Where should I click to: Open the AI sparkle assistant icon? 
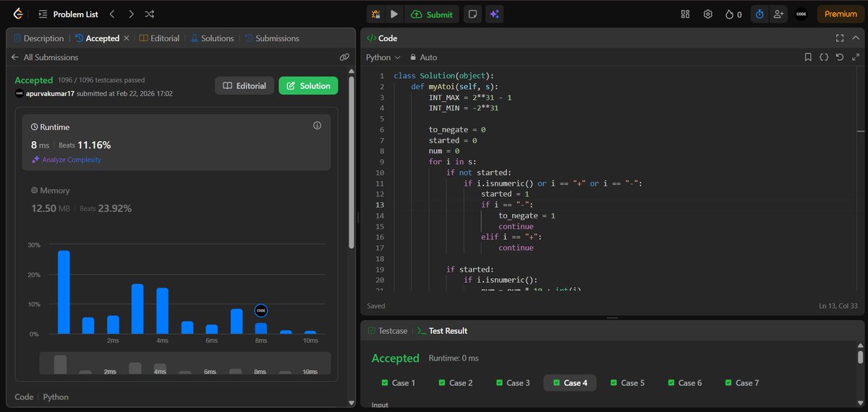coord(495,14)
